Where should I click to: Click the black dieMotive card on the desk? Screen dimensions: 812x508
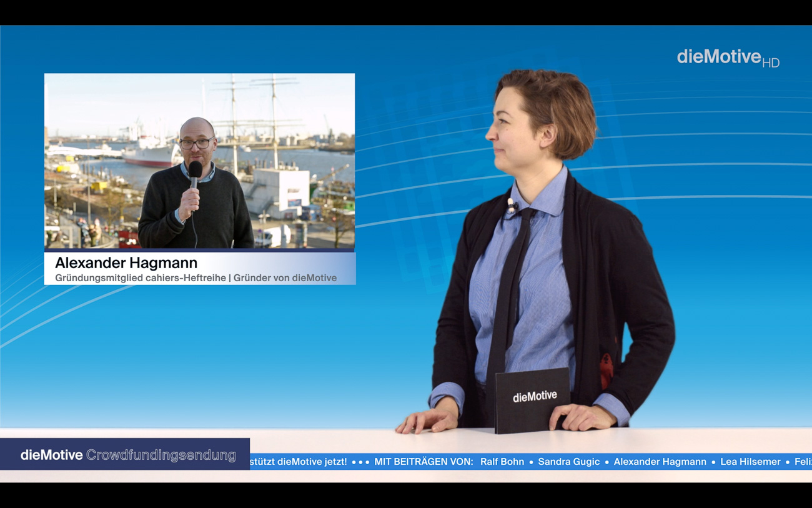(533, 400)
